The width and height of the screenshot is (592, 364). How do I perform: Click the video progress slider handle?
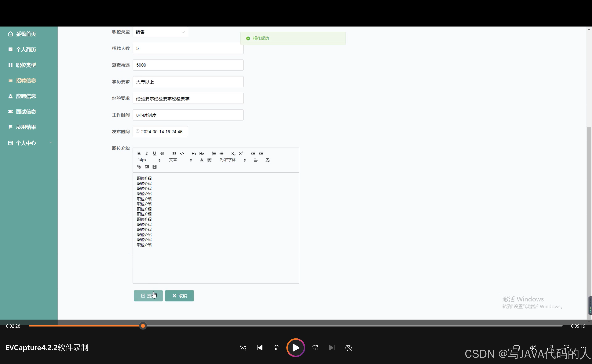pos(143,326)
